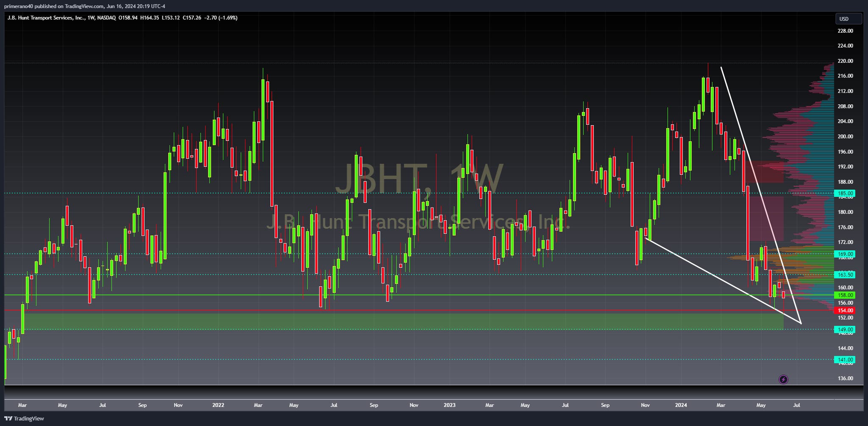Select the 141.00 price level label
The height and width of the screenshot is (426, 868).
(845, 360)
